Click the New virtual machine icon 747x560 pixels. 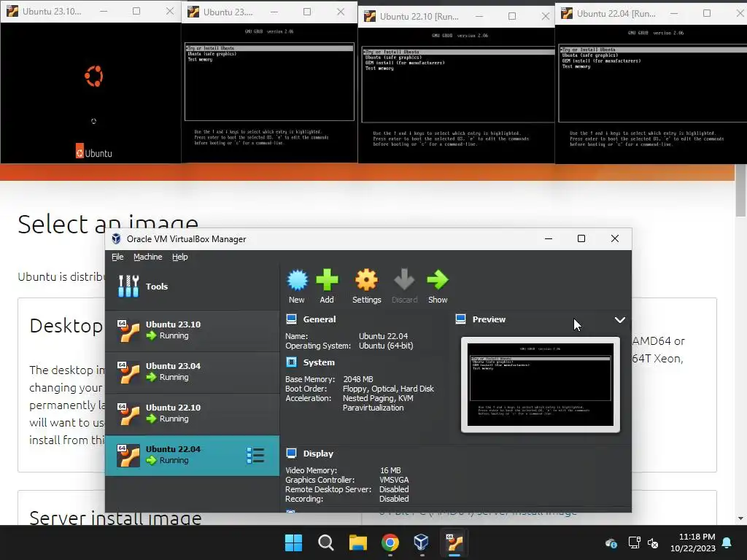[x=298, y=280]
